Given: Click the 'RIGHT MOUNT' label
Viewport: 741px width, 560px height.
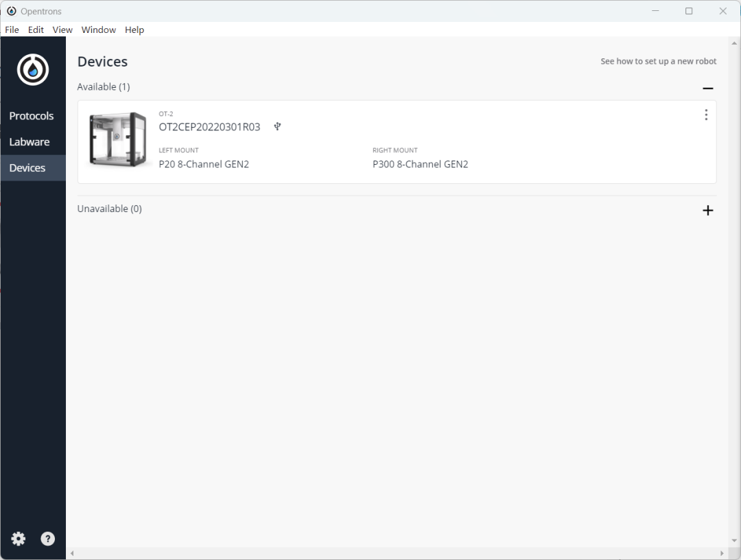Looking at the screenshot, I should 395,150.
